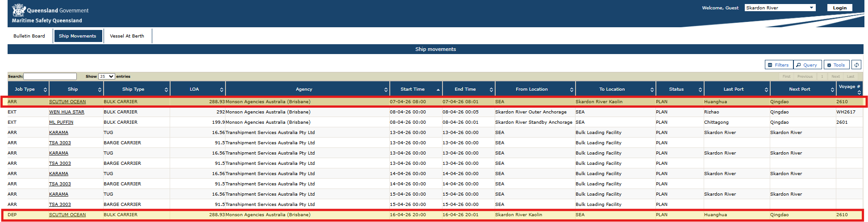Open the ML PUFFIN ship link

61,122
